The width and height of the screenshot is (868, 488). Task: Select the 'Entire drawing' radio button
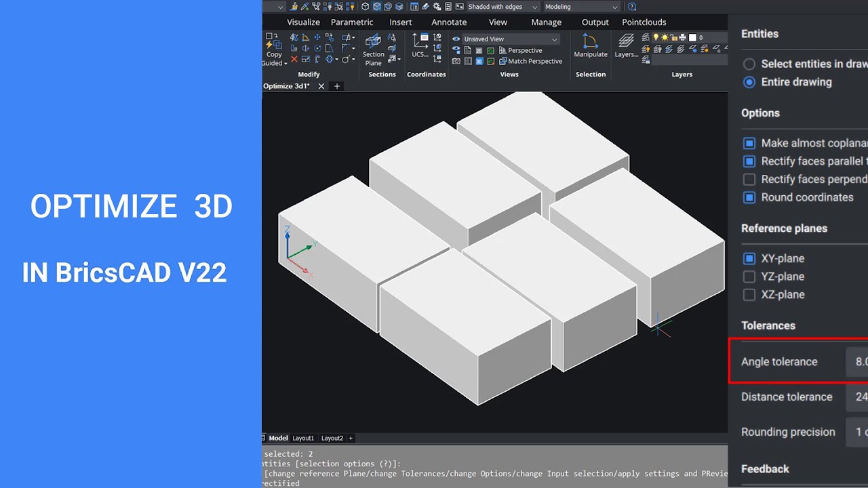pyautogui.click(x=749, y=82)
